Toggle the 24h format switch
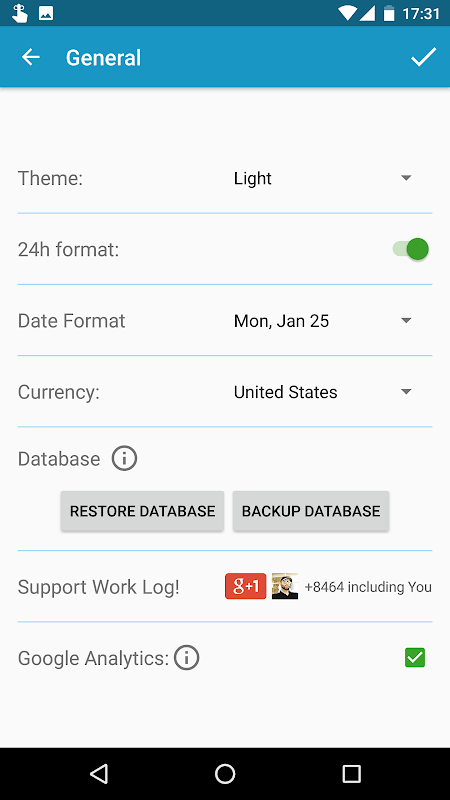The height and width of the screenshot is (800, 450). coord(410,249)
